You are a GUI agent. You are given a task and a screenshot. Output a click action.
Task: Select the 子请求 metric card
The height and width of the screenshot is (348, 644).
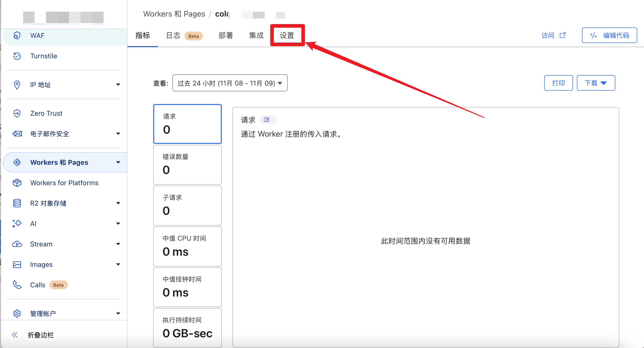pos(187,206)
